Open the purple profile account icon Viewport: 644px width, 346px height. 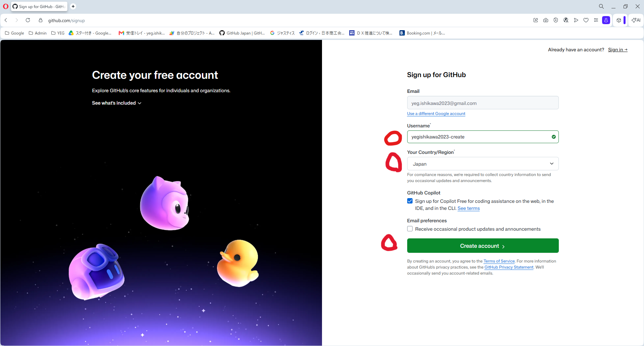point(606,20)
